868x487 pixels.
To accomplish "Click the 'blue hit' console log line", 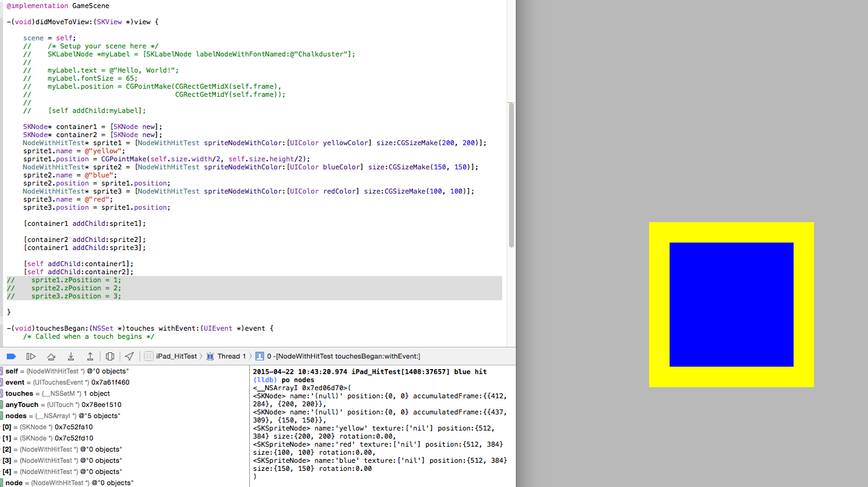I will click(370, 372).
